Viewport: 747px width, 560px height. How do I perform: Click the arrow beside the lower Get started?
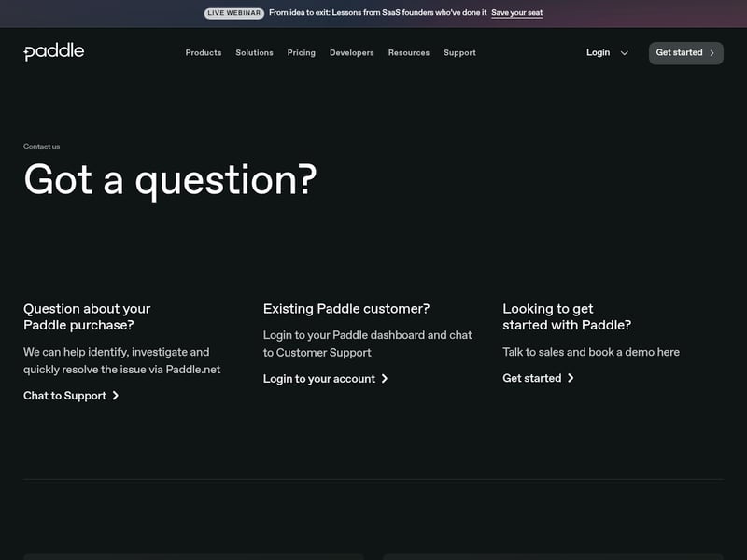(x=571, y=378)
